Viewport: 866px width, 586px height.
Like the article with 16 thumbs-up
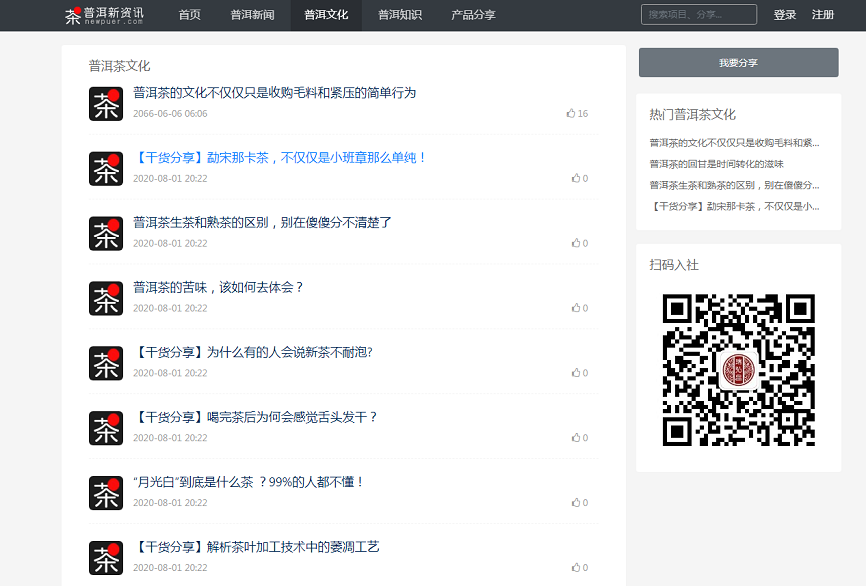coord(571,114)
